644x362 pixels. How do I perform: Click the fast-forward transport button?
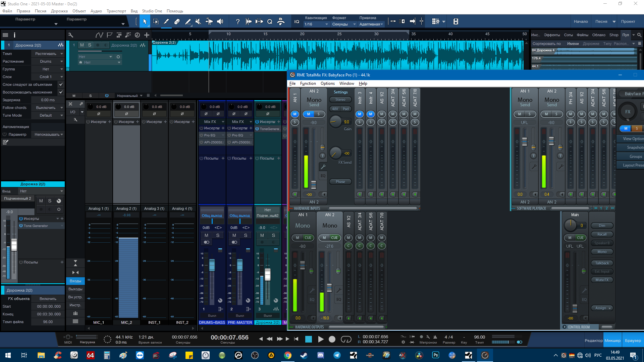(x=279, y=339)
